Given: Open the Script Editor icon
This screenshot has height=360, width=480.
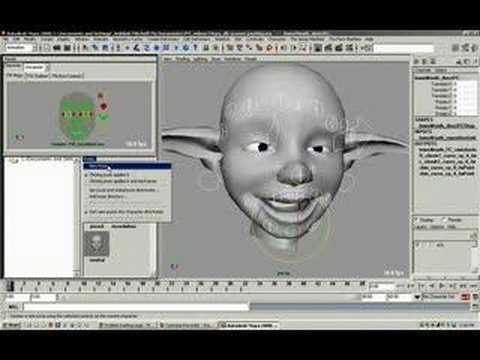Looking at the screenshot, I should [x=475, y=307].
